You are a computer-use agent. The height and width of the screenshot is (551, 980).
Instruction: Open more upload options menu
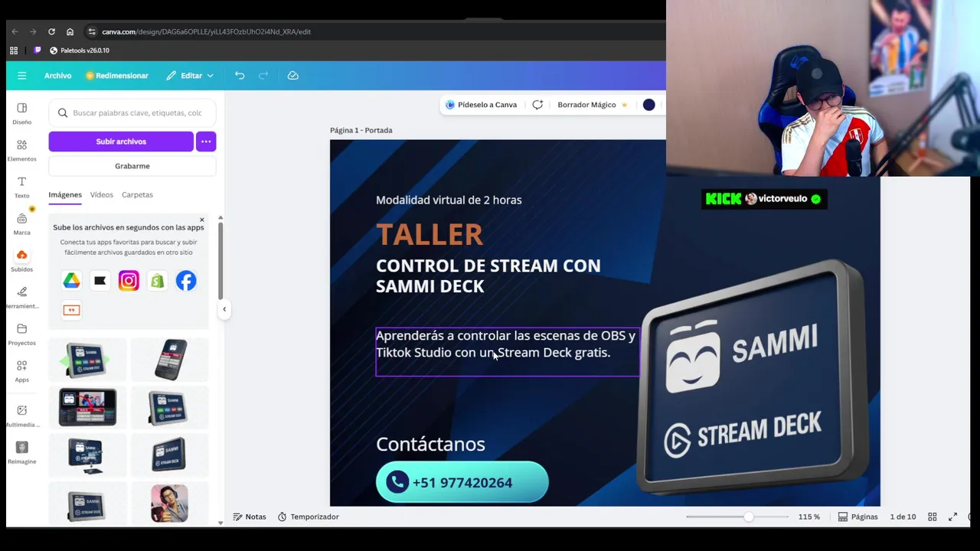click(206, 142)
